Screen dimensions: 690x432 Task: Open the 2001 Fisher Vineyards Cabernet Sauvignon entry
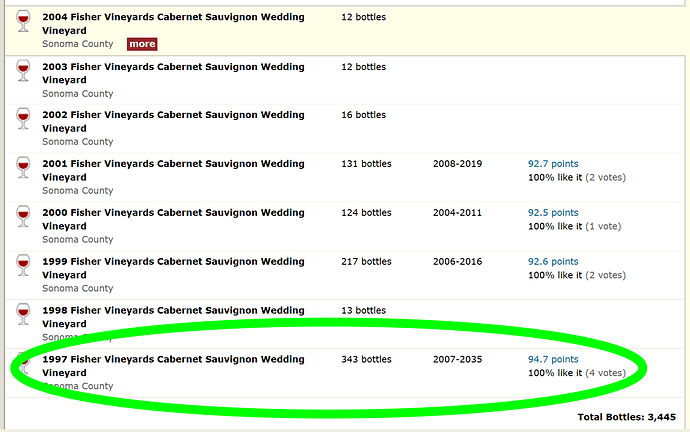pyautogui.click(x=173, y=170)
